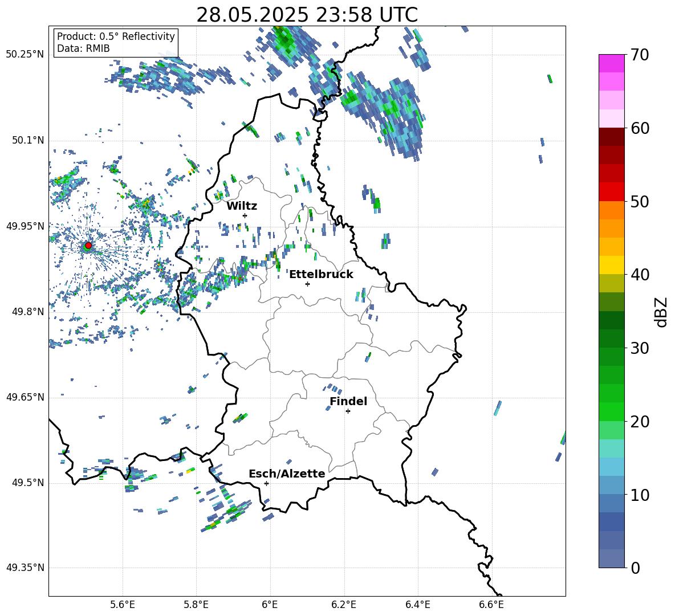Viewport: 675px width, 616px height.
Task: Click the 5.6°E longitude label
Action: [123, 605]
